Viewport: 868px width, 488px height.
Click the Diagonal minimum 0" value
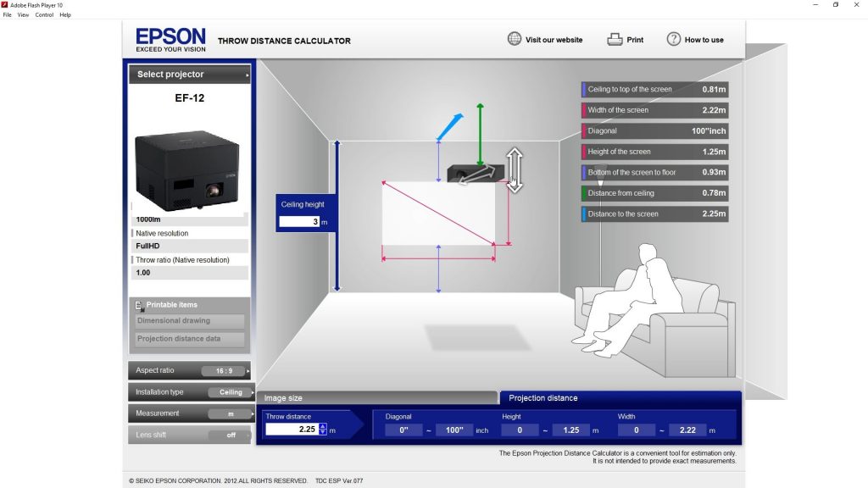click(403, 430)
